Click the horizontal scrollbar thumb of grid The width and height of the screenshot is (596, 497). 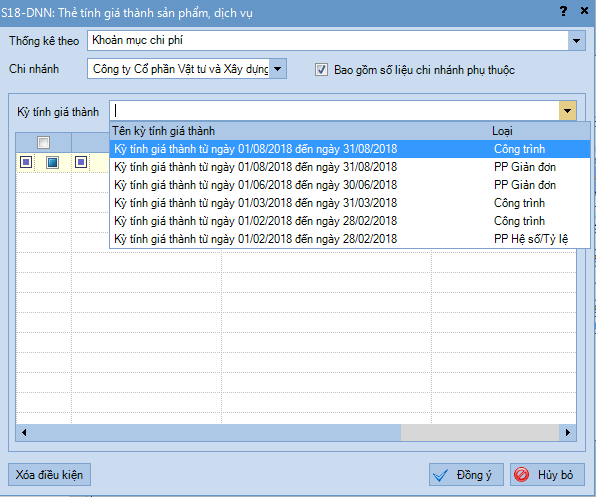216,432
